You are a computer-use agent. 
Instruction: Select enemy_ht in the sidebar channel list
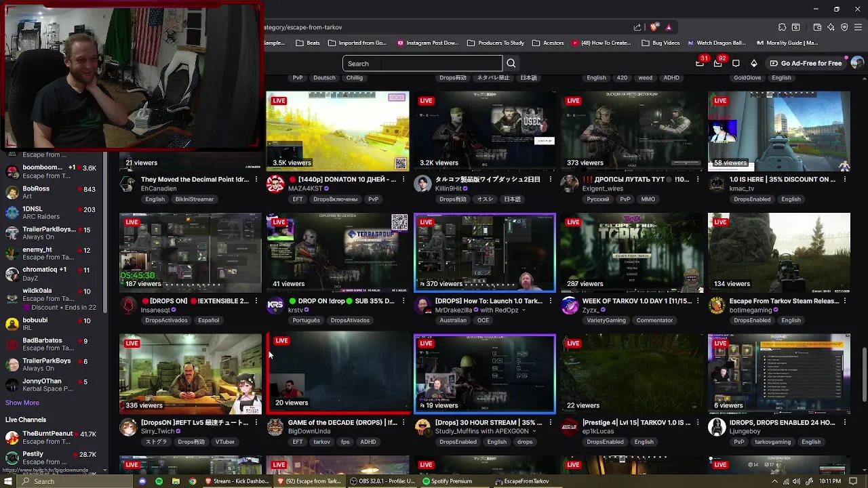pyautogui.click(x=52, y=253)
